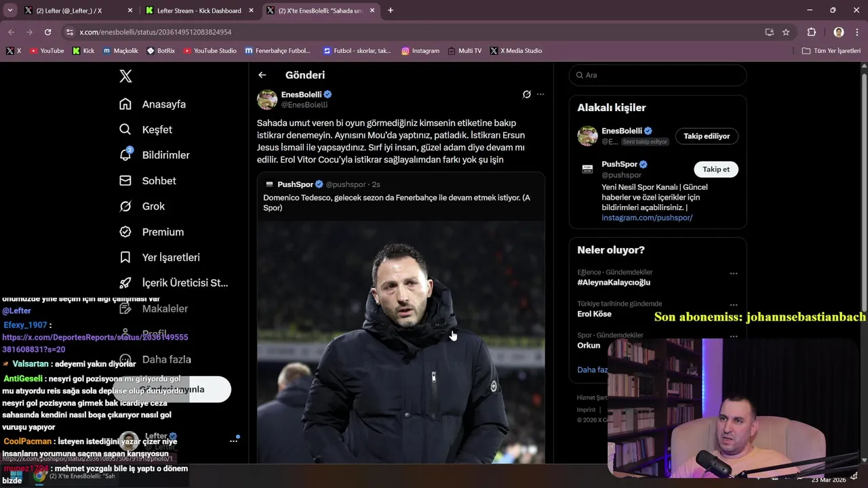Reload the page
Screen dimensions: 868x488
click(x=47, y=32)
